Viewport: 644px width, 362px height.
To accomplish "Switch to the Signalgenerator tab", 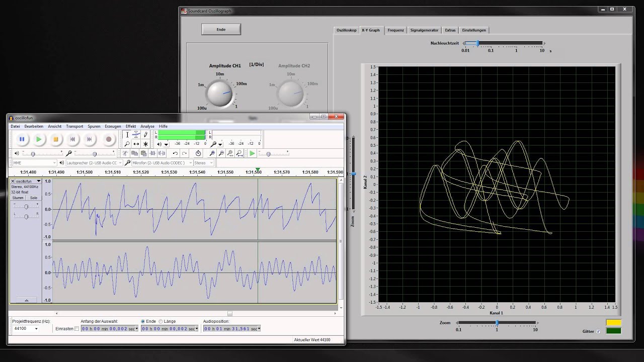I will click(x=424, y=30).
